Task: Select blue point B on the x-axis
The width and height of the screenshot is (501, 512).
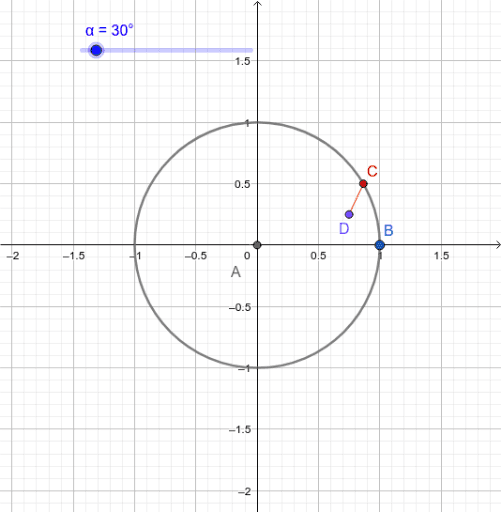Action: [380, 245]
